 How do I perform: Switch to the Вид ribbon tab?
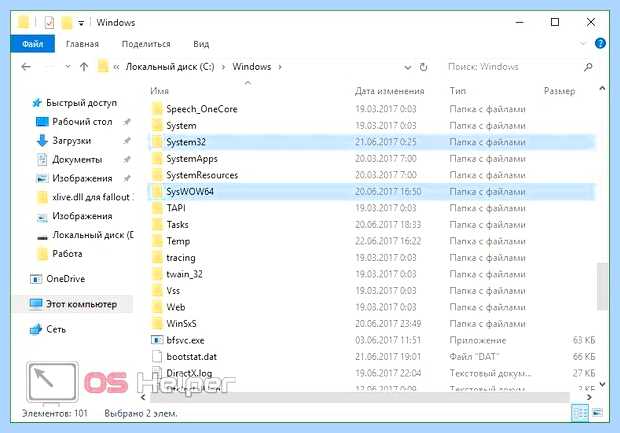tap(201, 44)
